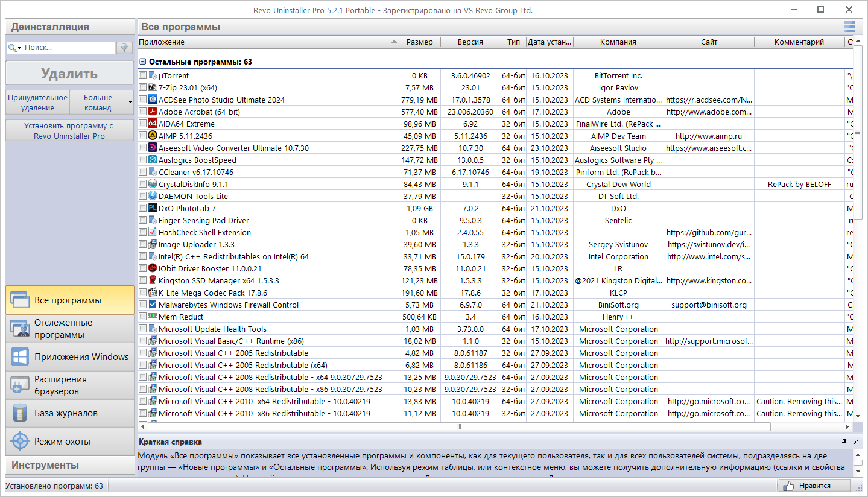Click the DAEMON Tools Lite icon
The image size is (868, 497).
153,197
